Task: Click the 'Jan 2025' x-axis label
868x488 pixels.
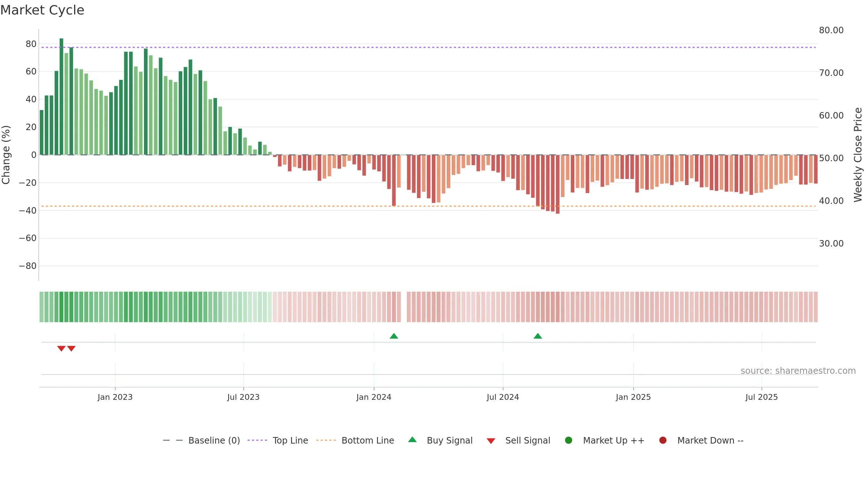Action: click(x=633, y=397)
